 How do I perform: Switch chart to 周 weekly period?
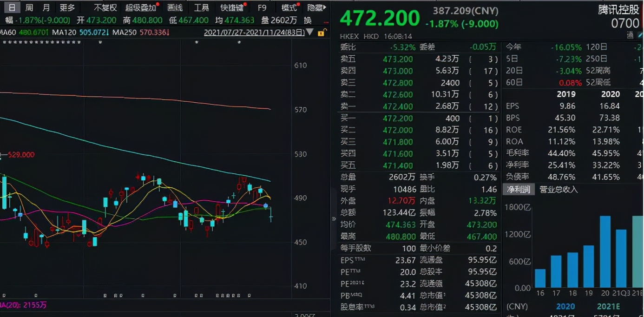(x=29, y=7)
